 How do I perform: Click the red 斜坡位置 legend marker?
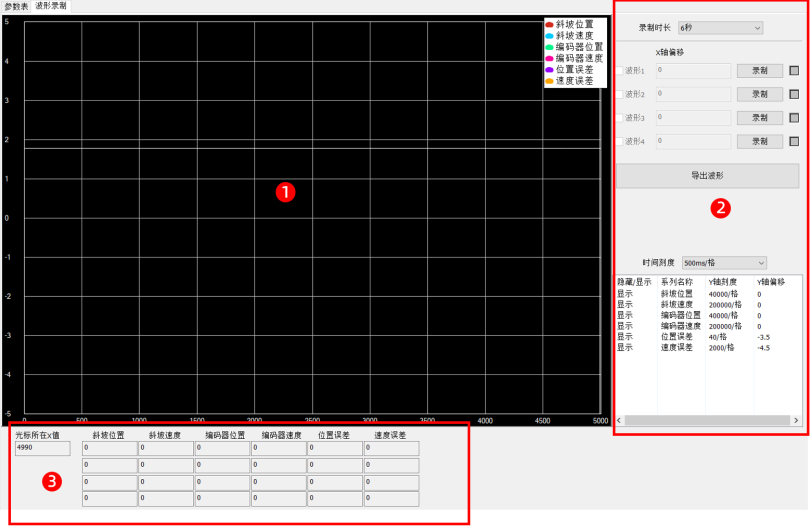pos(549,24)
